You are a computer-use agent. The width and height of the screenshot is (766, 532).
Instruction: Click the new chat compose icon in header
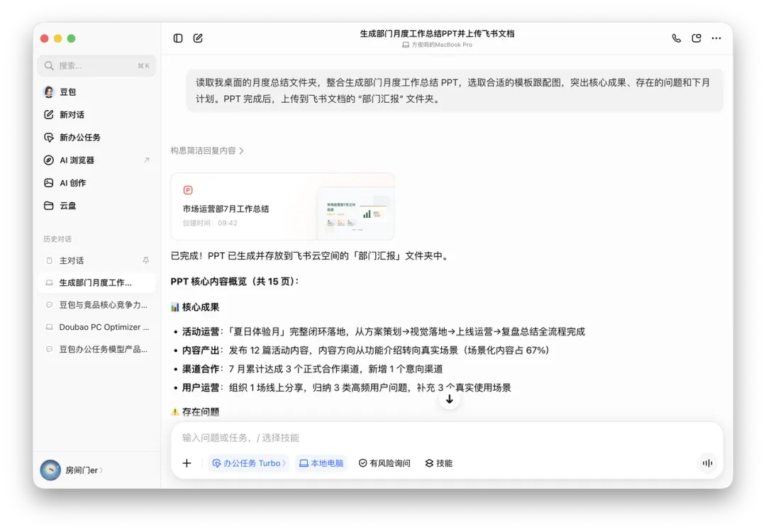click(198, 38)
